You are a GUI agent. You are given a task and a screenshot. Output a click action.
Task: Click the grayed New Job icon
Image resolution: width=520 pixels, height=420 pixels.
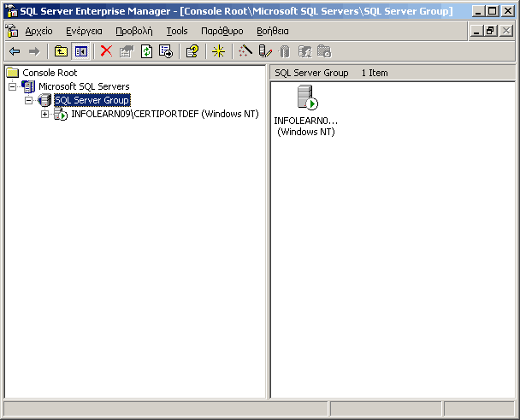pos(324,51)
